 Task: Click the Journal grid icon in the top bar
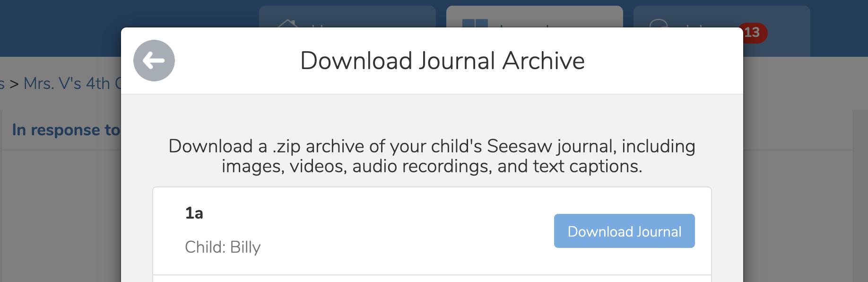pyautogui.click(x=475, y=23)
